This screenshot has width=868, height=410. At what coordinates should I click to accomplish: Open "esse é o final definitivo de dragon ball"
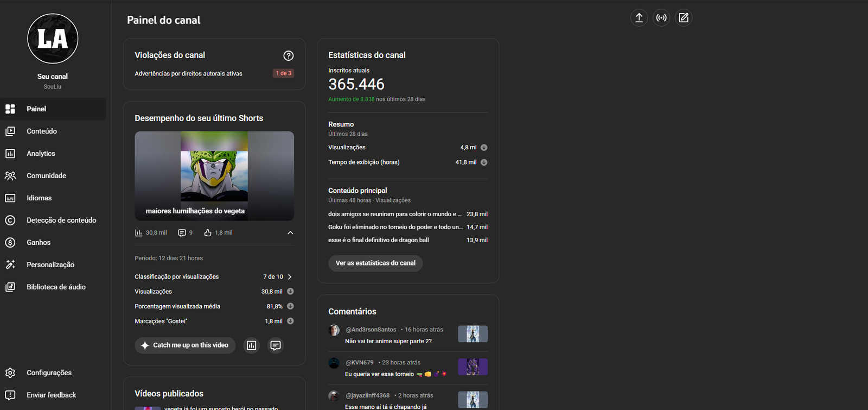tap(379, 240)
